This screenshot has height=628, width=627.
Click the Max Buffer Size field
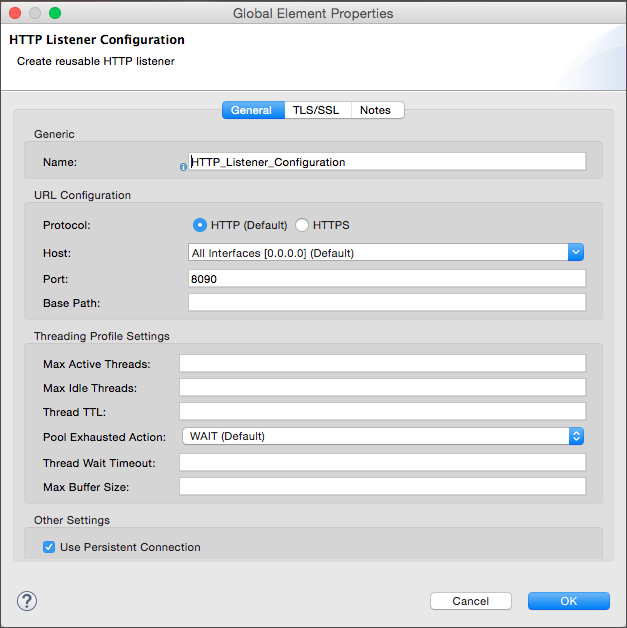382,487
